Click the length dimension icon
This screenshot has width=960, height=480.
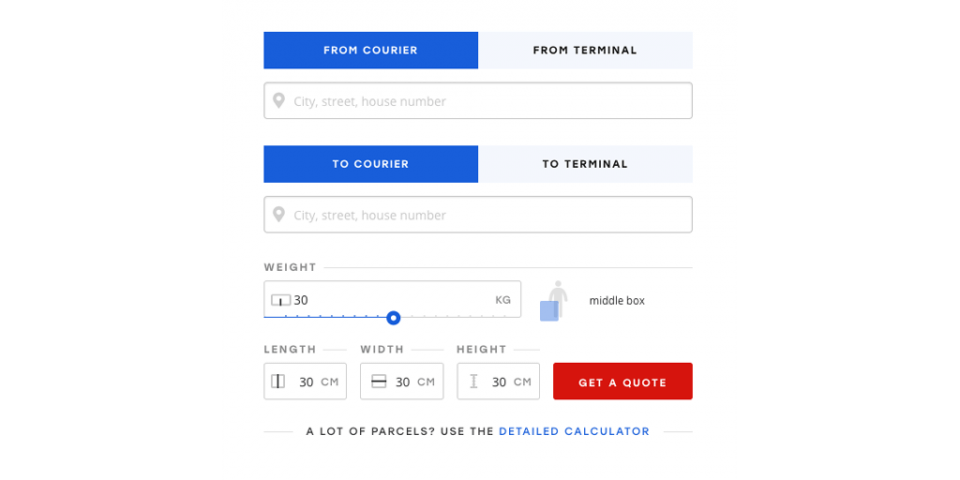pos(279,381)
